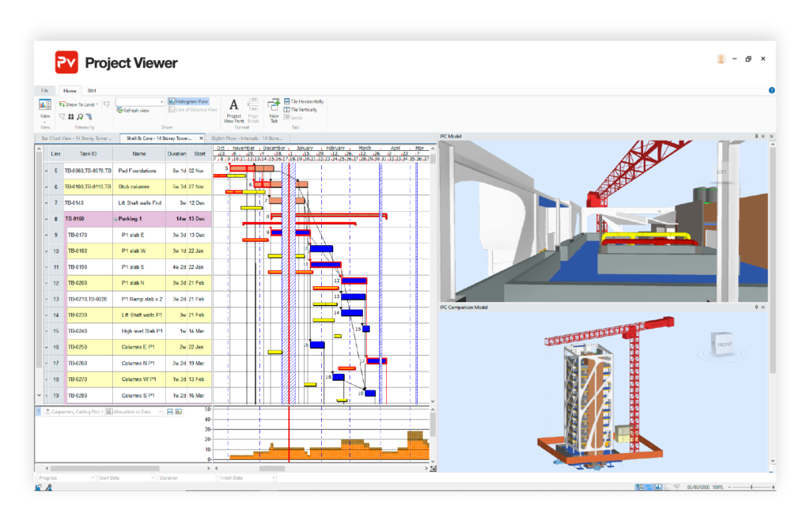Click the Task ID column header

pos(88,154)
